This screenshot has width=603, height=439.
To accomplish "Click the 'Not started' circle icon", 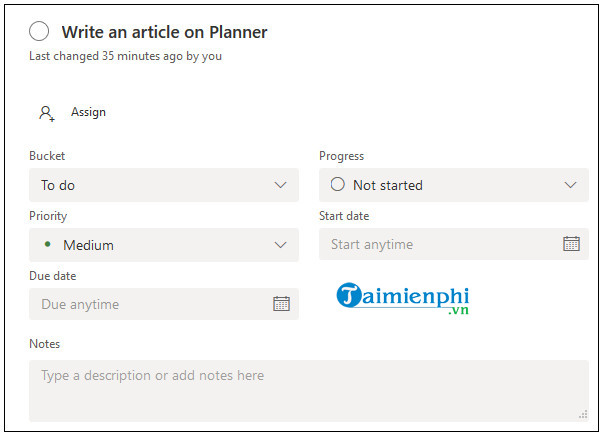I will point(337,184).
